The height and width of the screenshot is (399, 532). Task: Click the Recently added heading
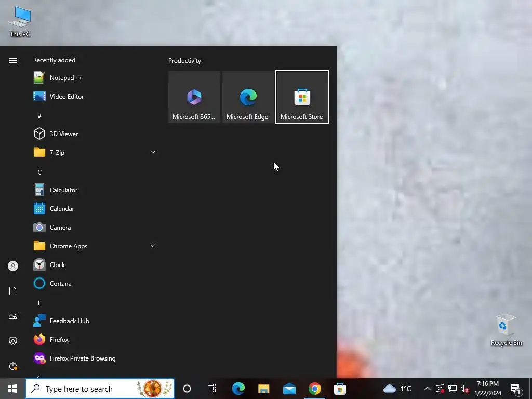(x=54, y=60)
